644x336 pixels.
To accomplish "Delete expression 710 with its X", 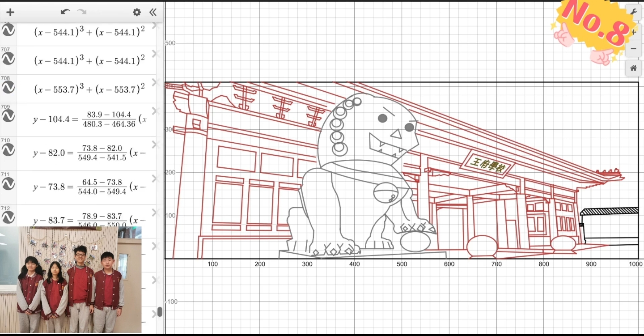I will coord(155,145).
